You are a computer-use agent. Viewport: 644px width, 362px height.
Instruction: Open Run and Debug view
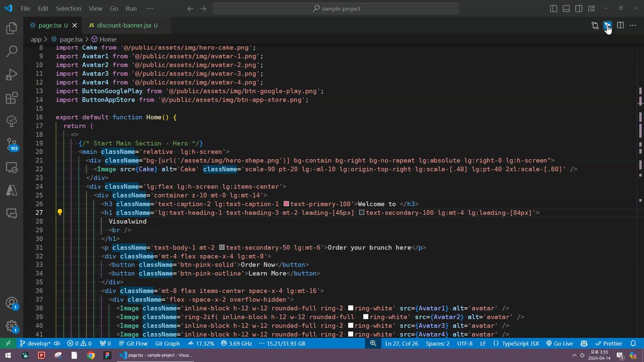(x=12, y=75)
